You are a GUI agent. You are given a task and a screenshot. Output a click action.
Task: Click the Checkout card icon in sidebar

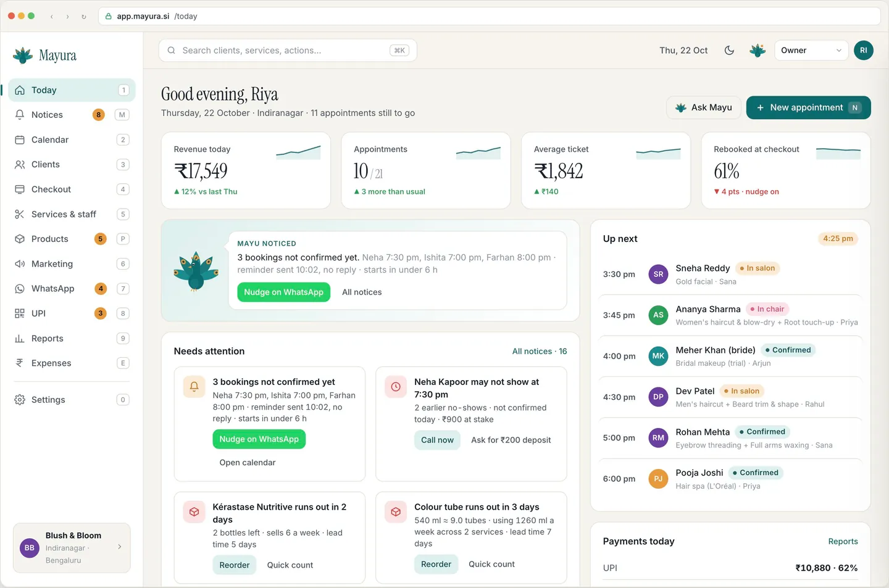point(20,189)
